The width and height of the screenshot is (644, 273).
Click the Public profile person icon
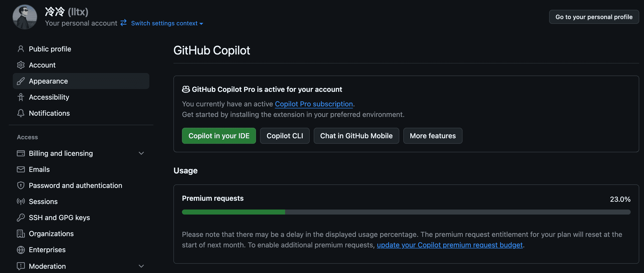point(21,49)
